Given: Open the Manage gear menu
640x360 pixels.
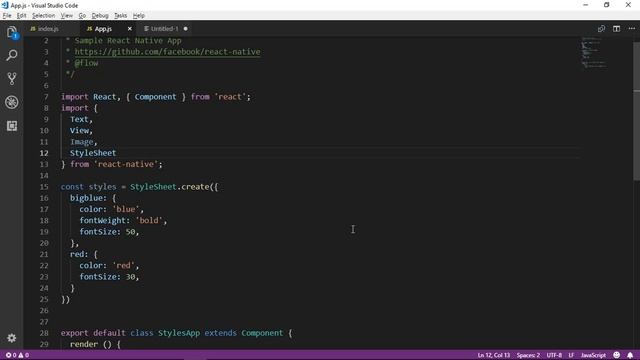Looking at the screenshot, I should pos(11,338).
